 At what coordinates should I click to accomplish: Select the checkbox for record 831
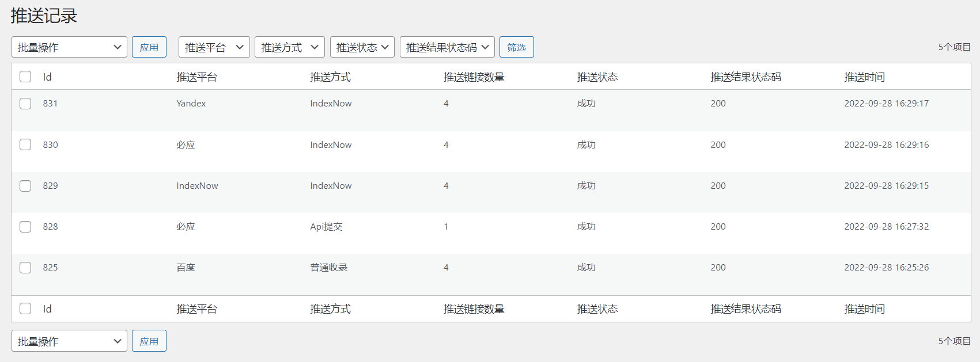(x=25, y=104)
